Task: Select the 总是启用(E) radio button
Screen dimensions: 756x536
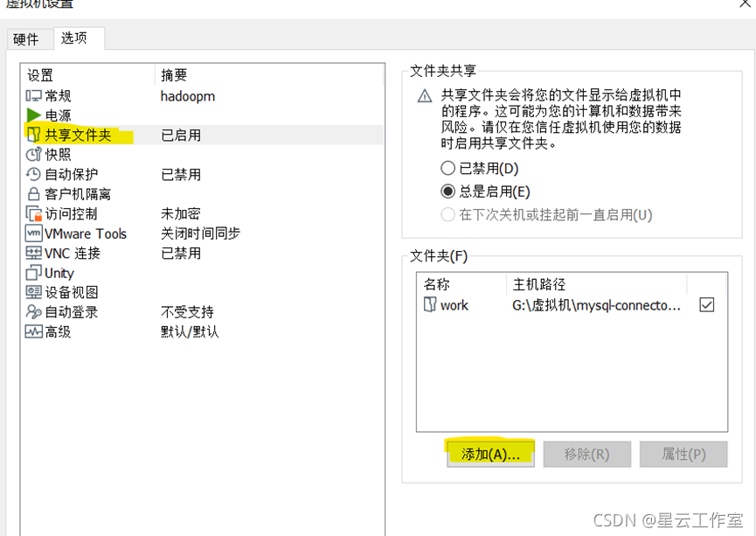Action: pos(447,191)
